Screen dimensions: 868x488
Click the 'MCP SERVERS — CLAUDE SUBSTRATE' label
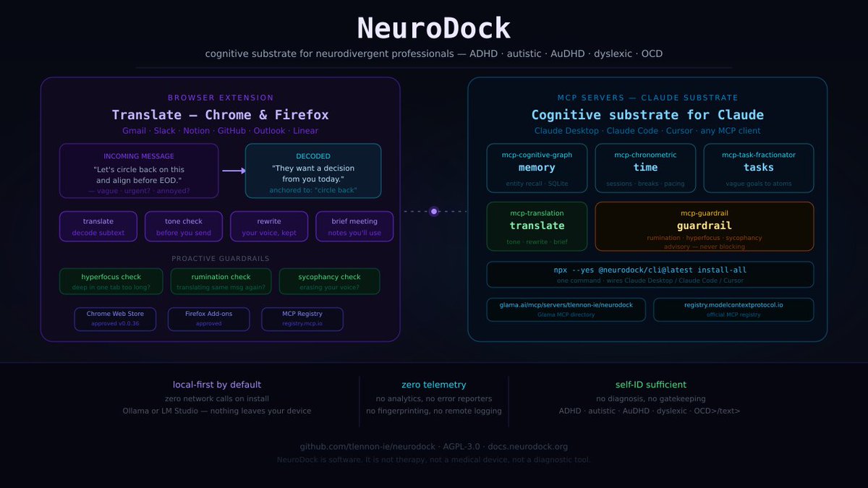(647, 98)
